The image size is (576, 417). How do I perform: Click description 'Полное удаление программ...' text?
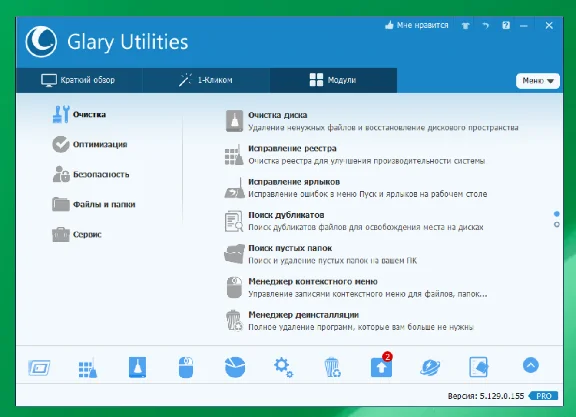click(361, 327)
